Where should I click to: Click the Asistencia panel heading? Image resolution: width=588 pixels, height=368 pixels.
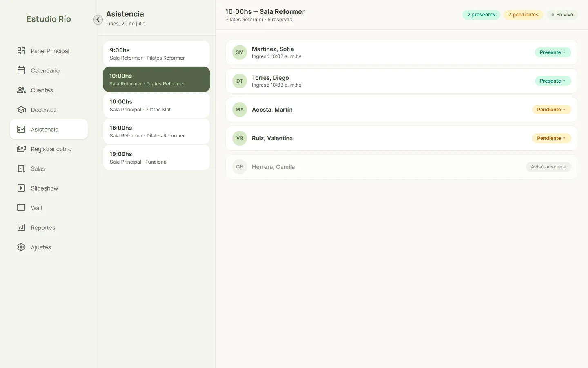125,14
